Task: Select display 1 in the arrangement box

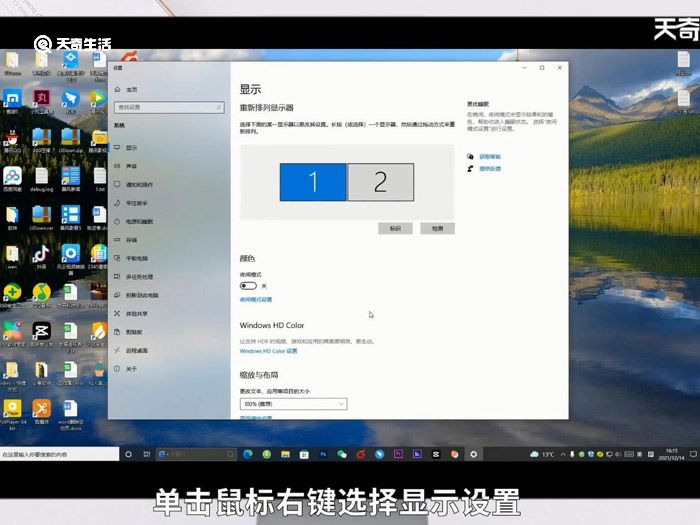Action: pyautogui.click(x=312, y=182)
